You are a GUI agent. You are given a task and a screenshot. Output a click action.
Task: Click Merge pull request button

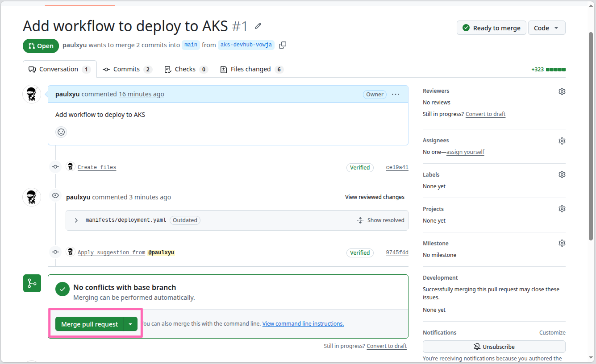(x=89, y=324)
